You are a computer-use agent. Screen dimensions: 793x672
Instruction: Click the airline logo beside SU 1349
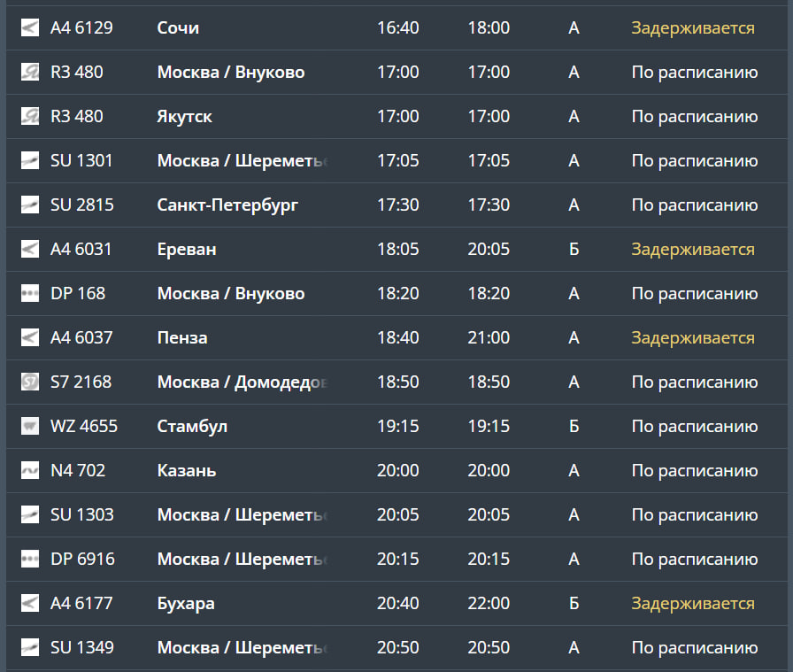click(30, 648)
